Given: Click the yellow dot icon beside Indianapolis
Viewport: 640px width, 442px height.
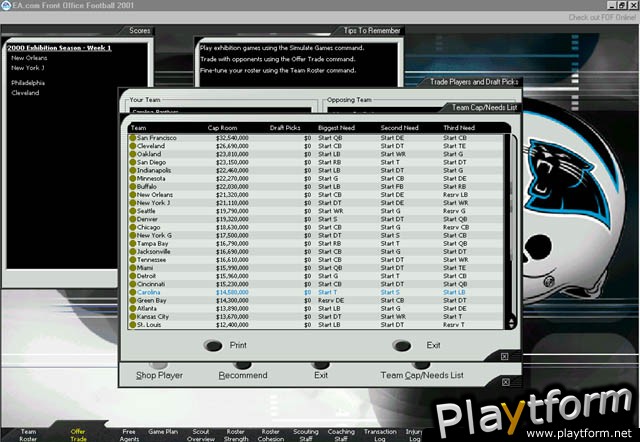Looking at the screenshot, I should [132, 171].
